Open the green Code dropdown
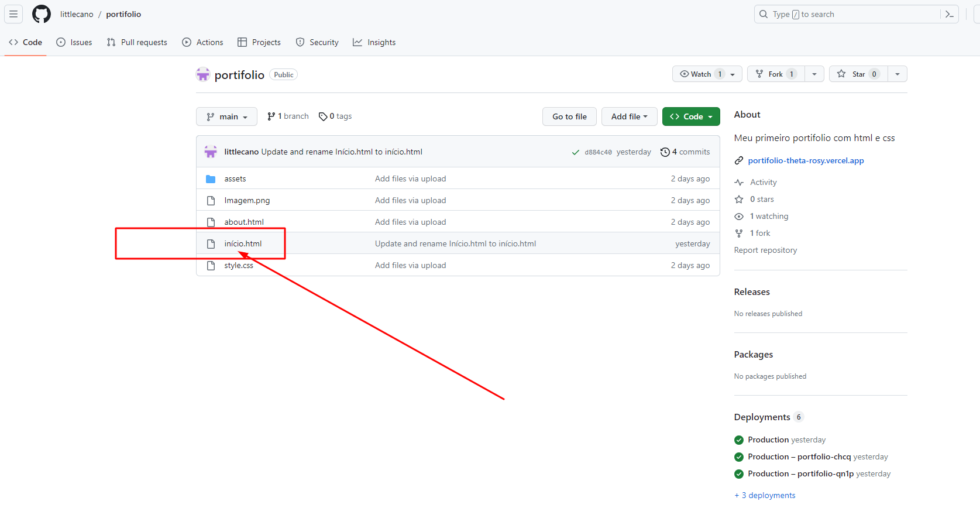This screenshot has height=508, width=980. (x=691, y=116)
